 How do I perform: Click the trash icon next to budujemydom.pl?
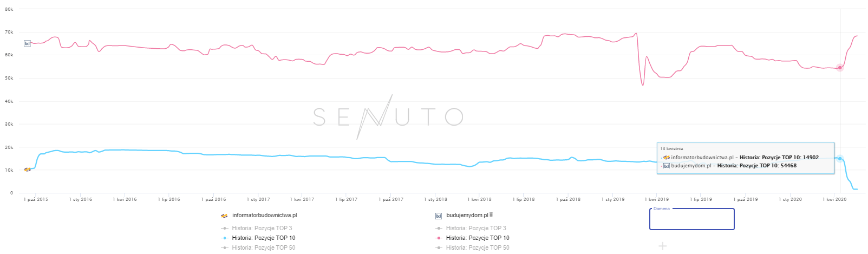(492, 215)
